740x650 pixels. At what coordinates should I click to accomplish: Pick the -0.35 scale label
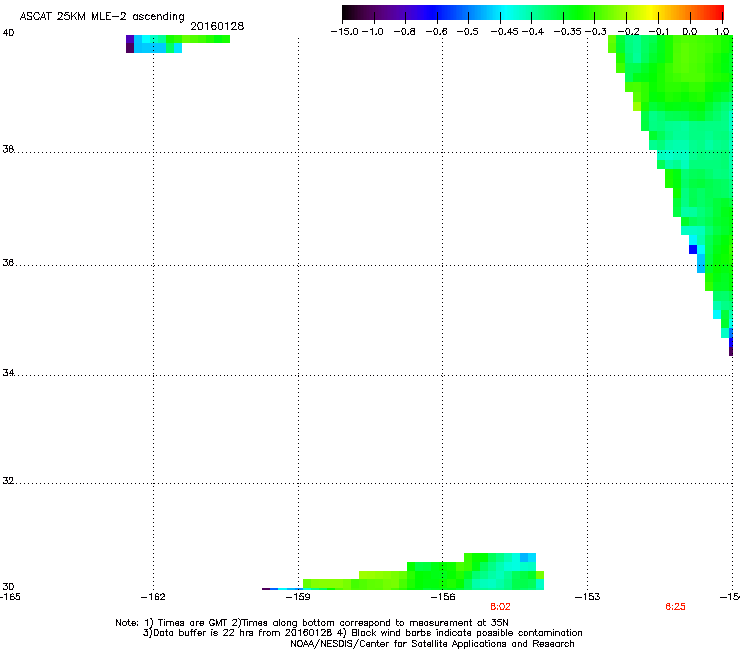pos(567,32)
